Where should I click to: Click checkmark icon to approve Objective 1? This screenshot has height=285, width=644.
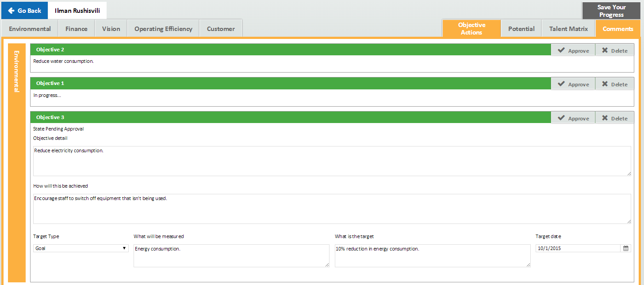click(x=561, y=84)
